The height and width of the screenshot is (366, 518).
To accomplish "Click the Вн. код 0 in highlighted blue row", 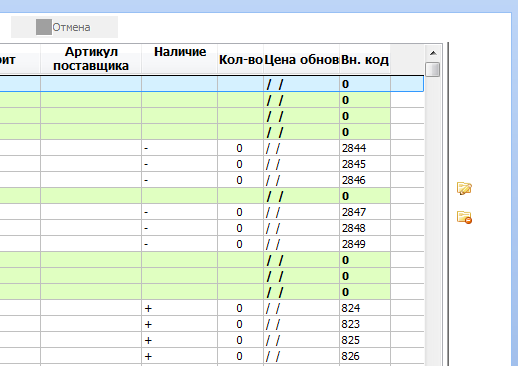I will pos(365,84).
